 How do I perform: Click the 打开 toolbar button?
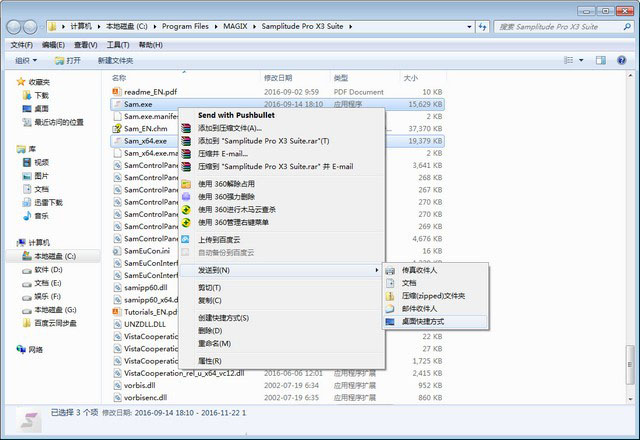68,60
